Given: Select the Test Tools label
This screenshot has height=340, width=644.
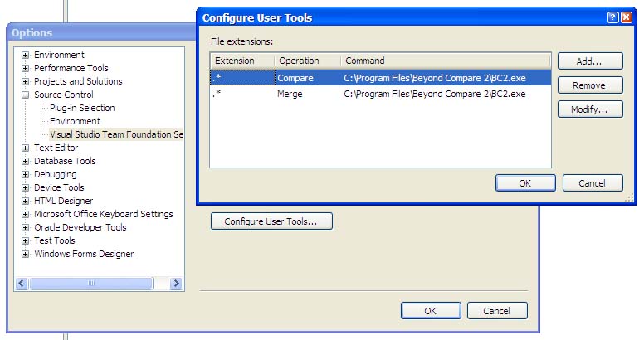Looking at the screenshot, I should tap(54, 240).
